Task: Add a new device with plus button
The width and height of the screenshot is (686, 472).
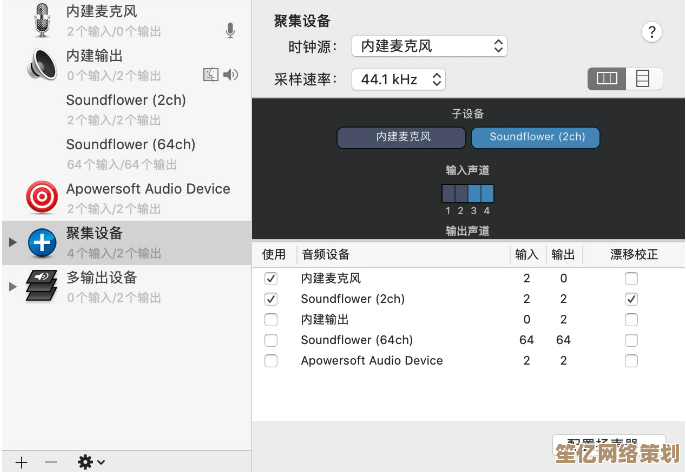Action: pyautogui.click(x=21, y=462)
